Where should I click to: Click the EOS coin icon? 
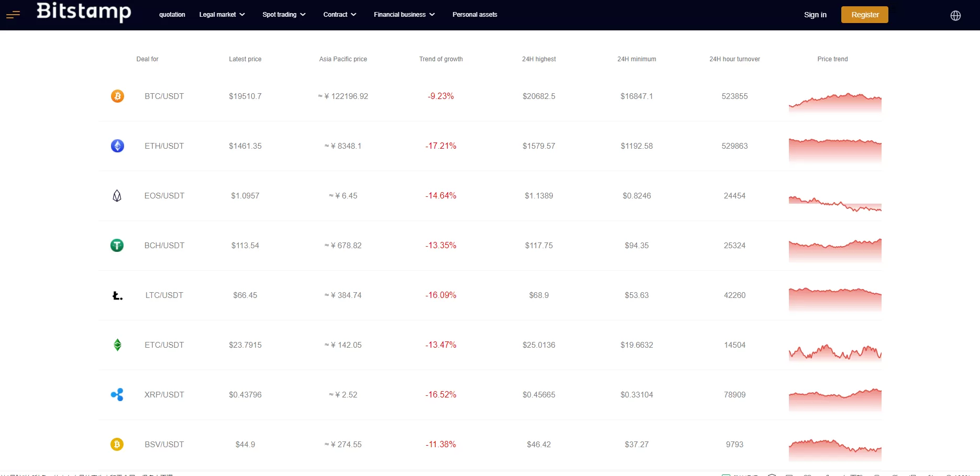tap(117, 196)
